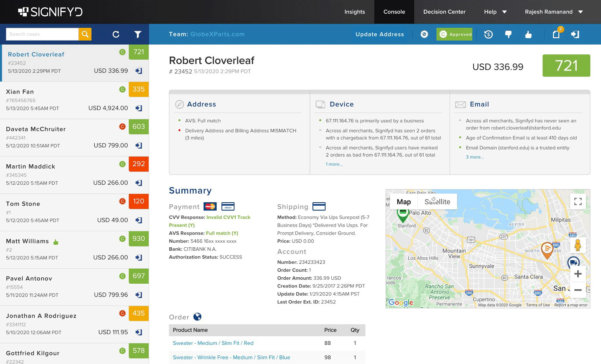The image size is (601, 364).
Task: Open Pavel Antonov case via its arrow icon
Action: [x=139, y=295]
